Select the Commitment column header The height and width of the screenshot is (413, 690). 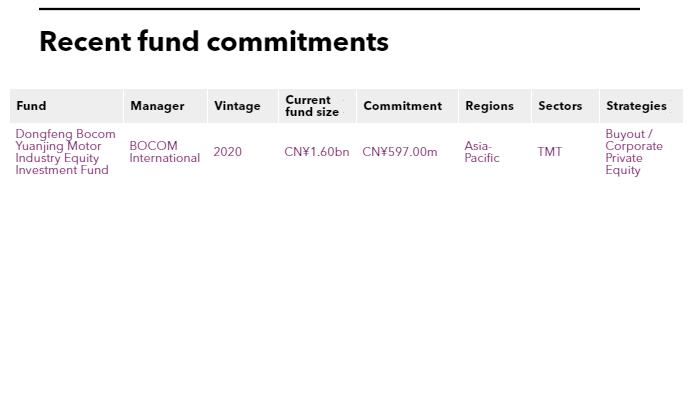point(402,106)
